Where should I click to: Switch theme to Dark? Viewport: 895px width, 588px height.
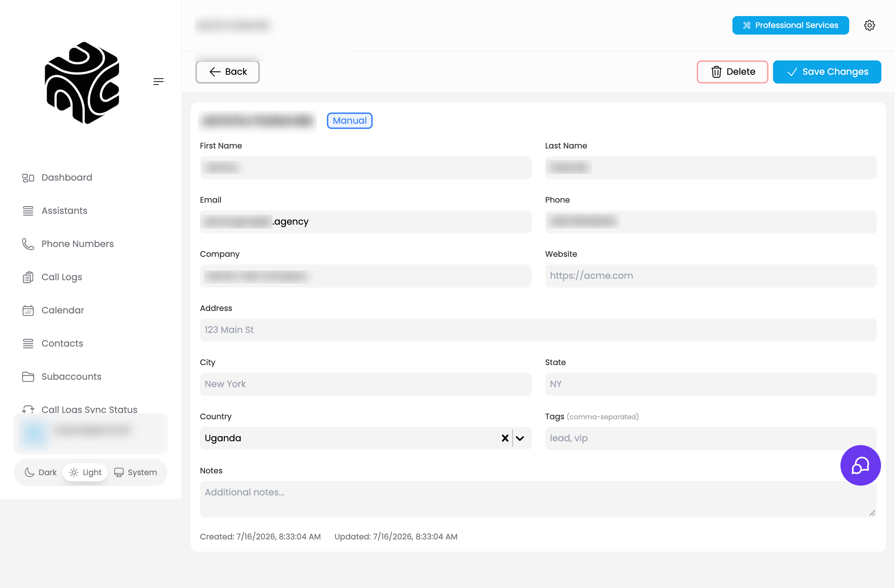click(41, 472)
